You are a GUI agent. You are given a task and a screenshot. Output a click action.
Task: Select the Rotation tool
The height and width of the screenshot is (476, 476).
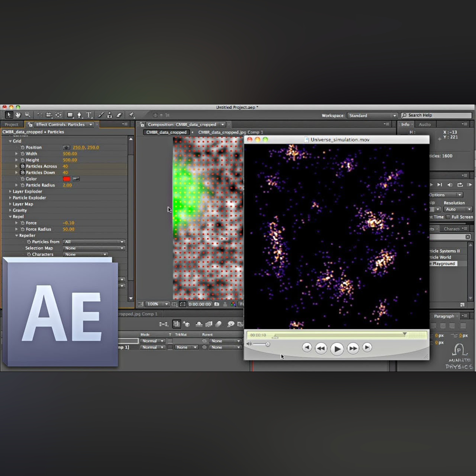tap(40, 115)
